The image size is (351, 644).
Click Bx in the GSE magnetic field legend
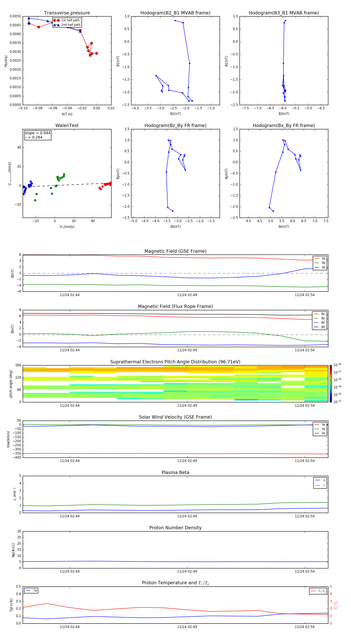(x=320, y=259)
